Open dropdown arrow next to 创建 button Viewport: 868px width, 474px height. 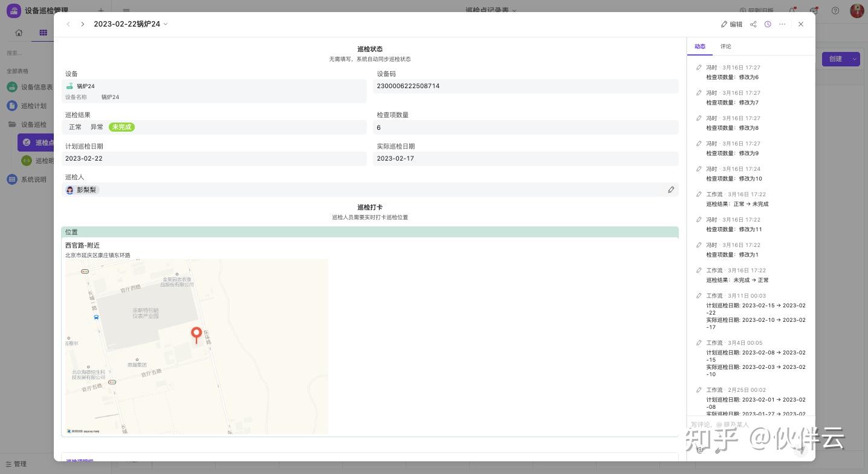coord(854,59)
